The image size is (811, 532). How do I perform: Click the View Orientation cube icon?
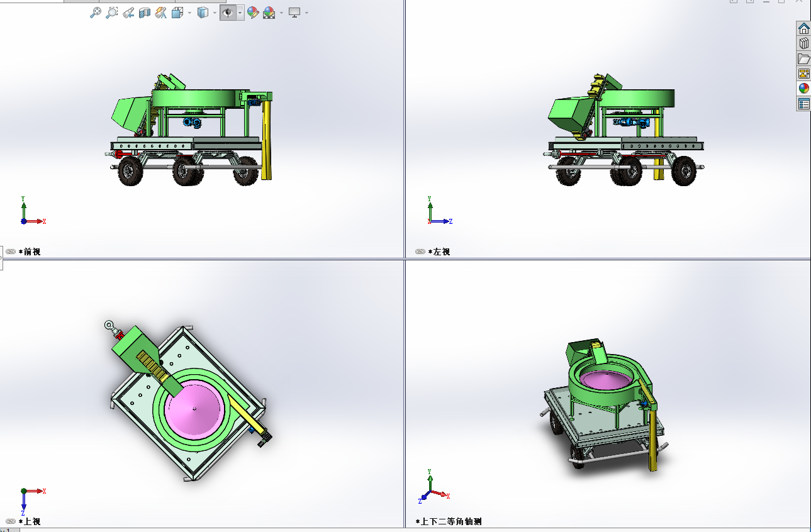click(177, 13)
